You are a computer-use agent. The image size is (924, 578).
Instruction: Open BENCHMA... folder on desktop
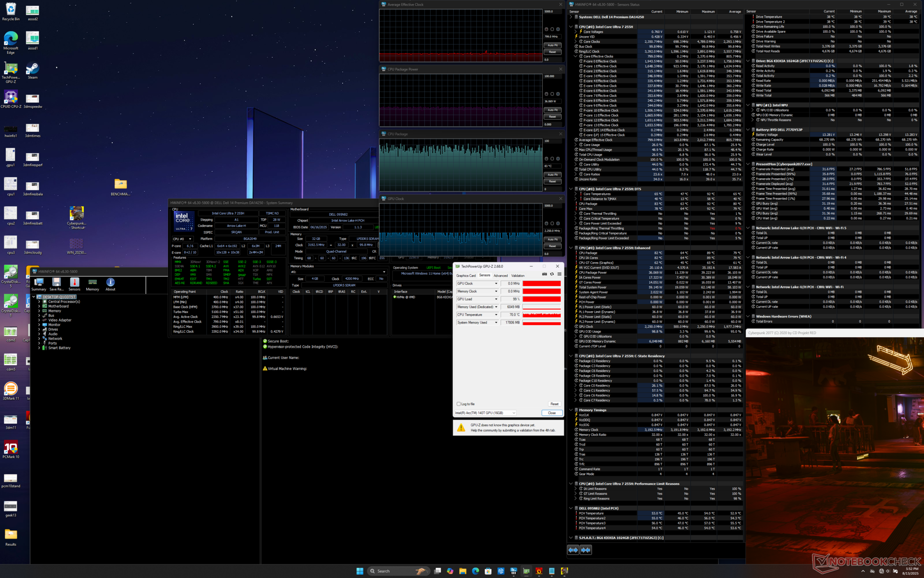pos(120,187)
